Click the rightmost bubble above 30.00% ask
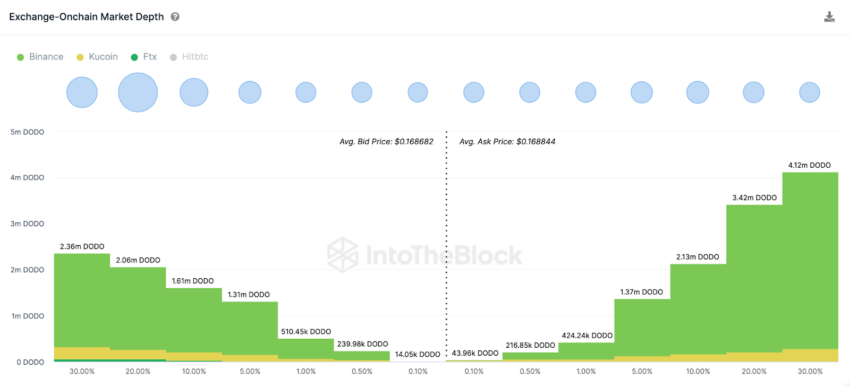Image resolution: width=850 pixels, height=386 pixels. point(809,92)
